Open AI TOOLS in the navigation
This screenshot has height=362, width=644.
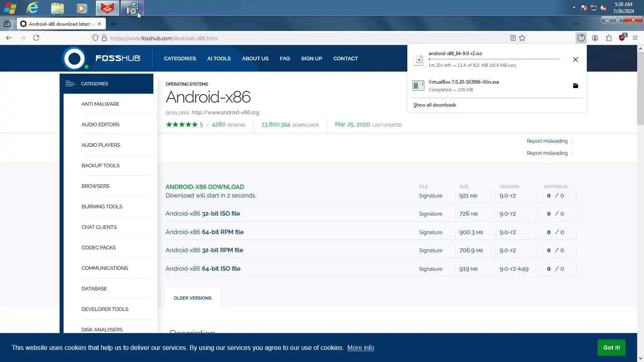[x=219, y=58]
